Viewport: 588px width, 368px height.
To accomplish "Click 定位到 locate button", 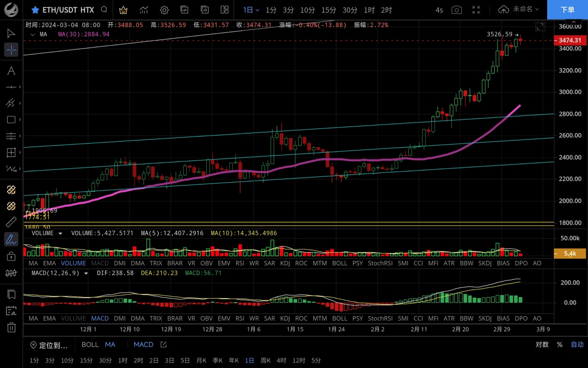I will [x=49, y=345].
